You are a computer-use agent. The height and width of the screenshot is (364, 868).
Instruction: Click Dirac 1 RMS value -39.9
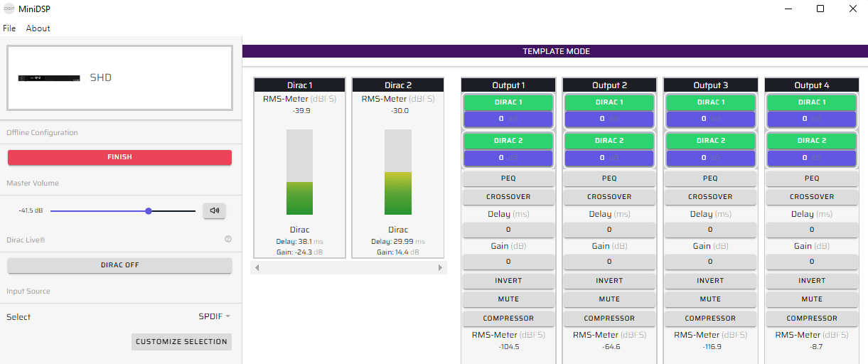pyautogui.click(x=301, y=111)
